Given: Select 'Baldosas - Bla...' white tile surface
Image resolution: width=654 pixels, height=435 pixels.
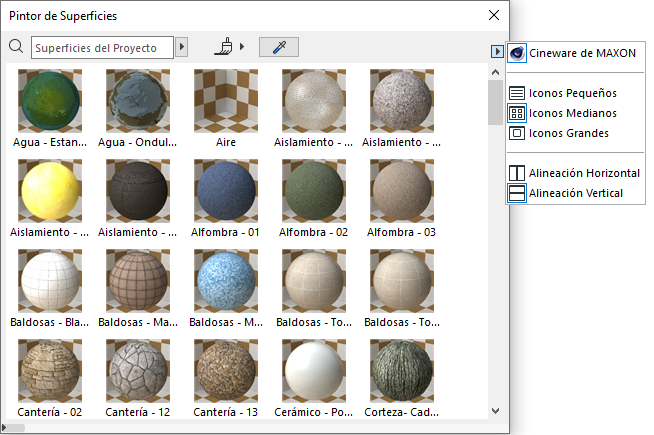Looking at the screenshot, I should coord(50,281).
